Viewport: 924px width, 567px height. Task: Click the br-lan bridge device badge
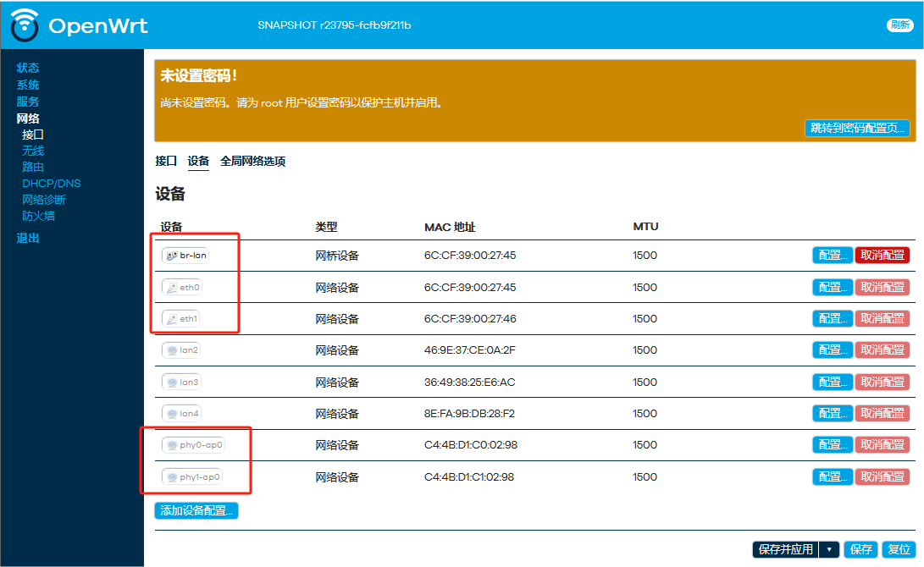coord(185,256)
